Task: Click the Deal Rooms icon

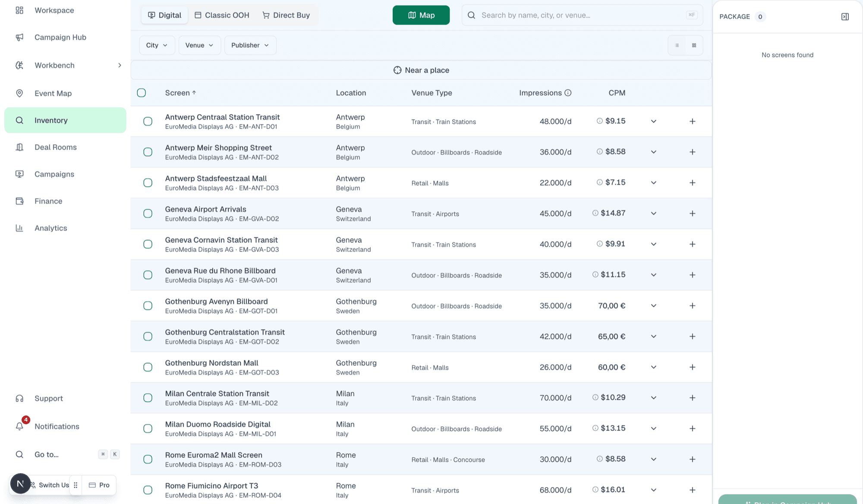Action: [x=19, y=147]
